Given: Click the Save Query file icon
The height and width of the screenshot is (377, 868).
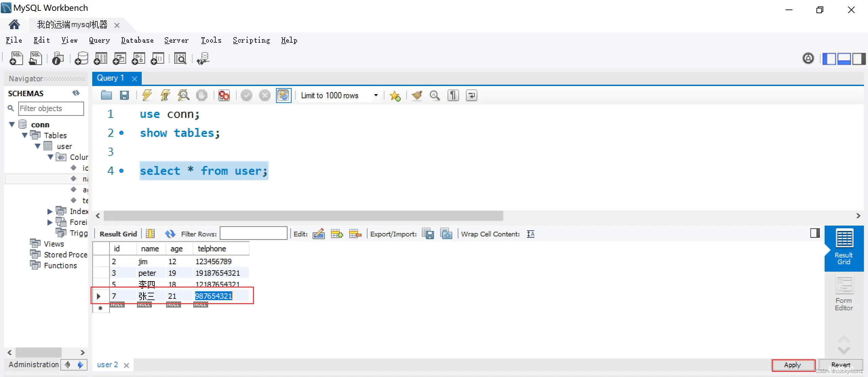Looking at the screenshot, I should pos(124,96).
